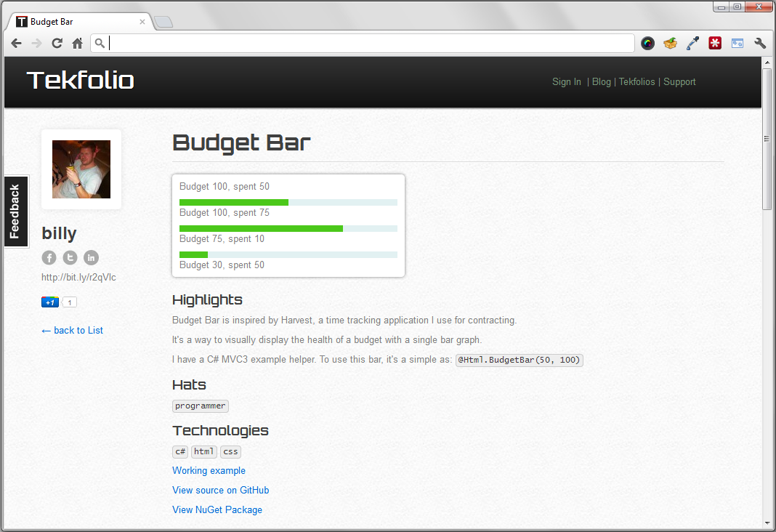Click the Highlights section heading

tap(207, 300)
